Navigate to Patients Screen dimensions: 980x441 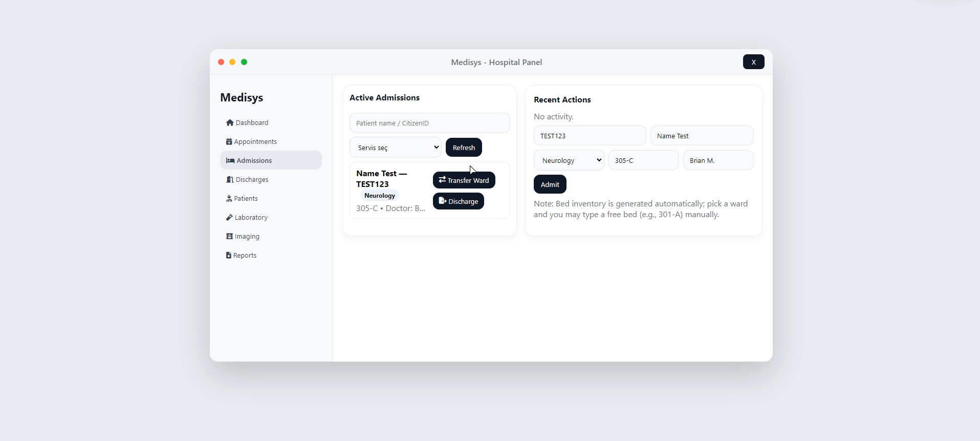[271, 199]
